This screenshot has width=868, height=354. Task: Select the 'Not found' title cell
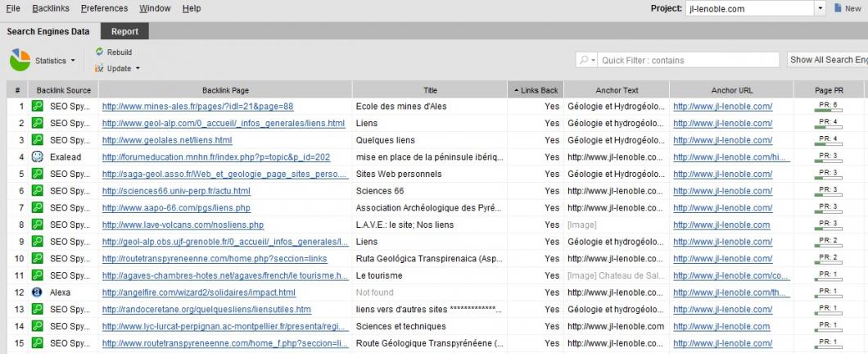point(375,293)
